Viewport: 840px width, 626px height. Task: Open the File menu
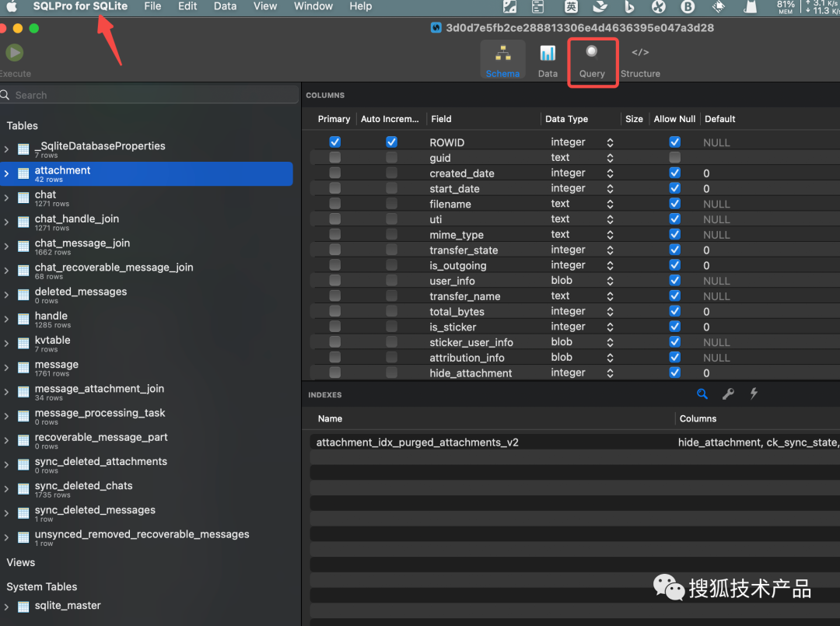(152, 6)
